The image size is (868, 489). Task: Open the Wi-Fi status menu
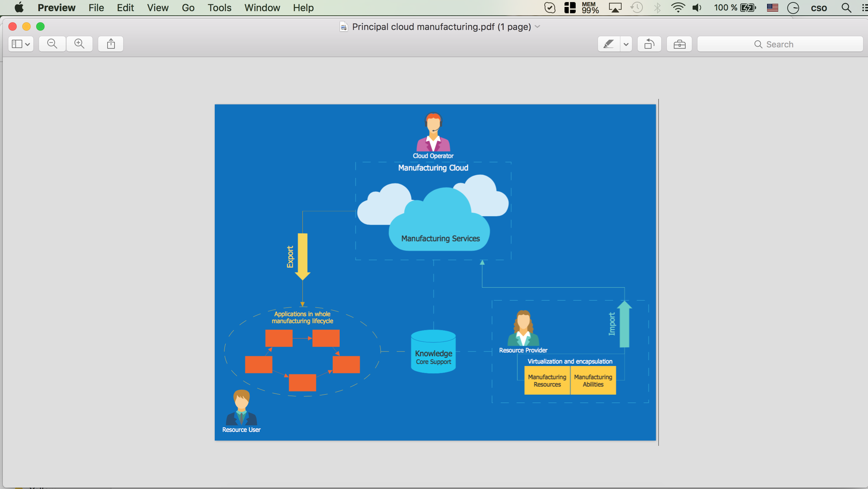pyautogui.click(x=678, y=8)
